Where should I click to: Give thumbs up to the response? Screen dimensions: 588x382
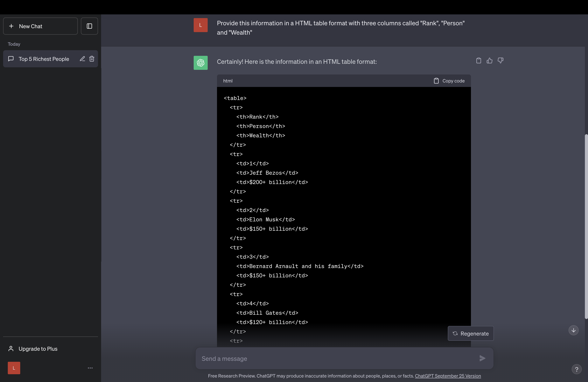click(489, 60)
